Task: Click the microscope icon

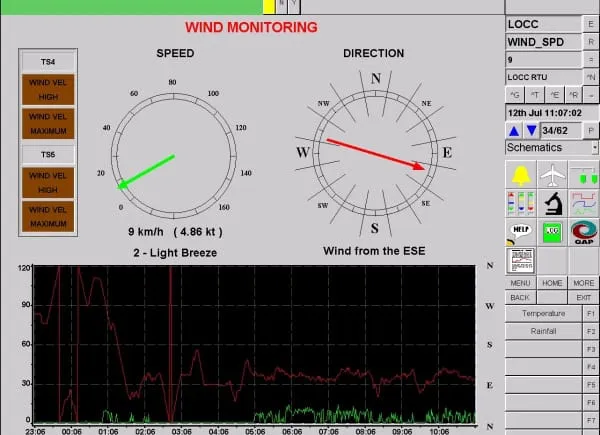Action: (x=552, y=204)
